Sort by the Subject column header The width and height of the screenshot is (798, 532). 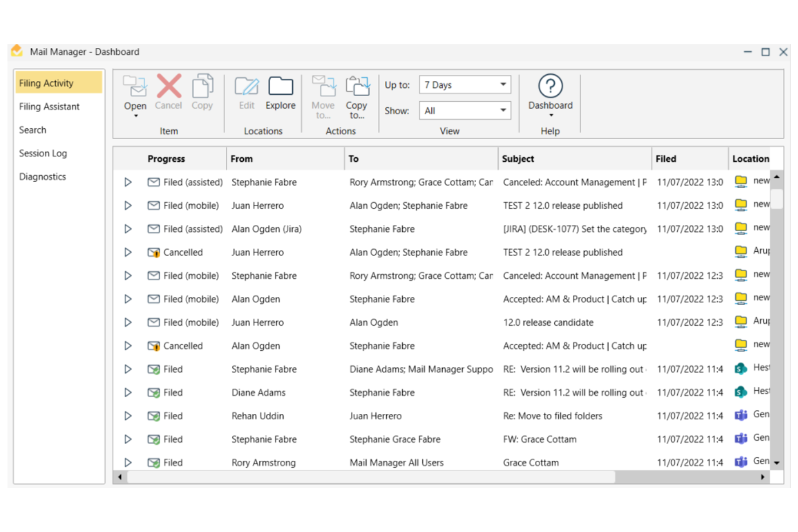575,158
